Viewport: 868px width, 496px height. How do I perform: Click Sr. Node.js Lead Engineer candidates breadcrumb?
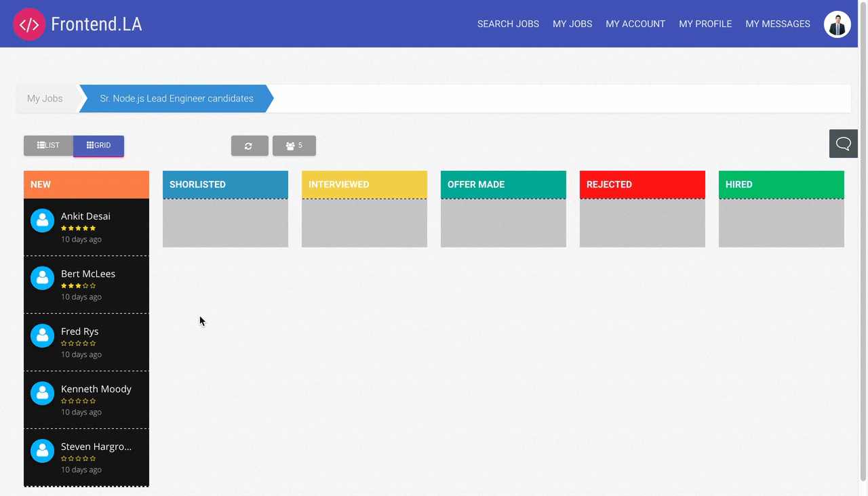coord(176,98)
